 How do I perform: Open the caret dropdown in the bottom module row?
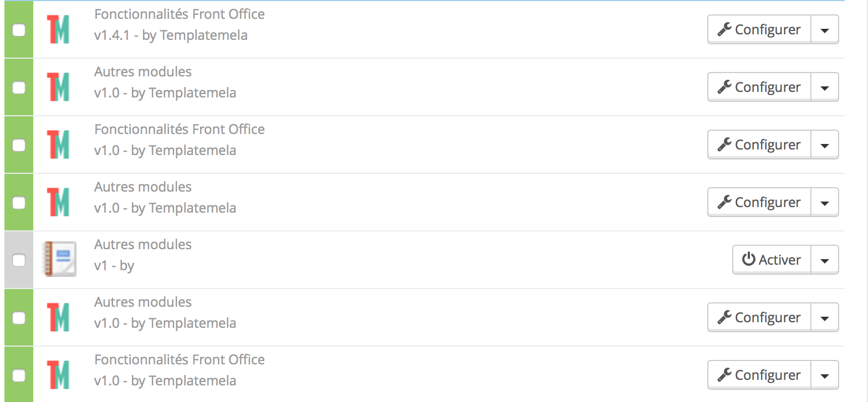[x=825, y=375]
